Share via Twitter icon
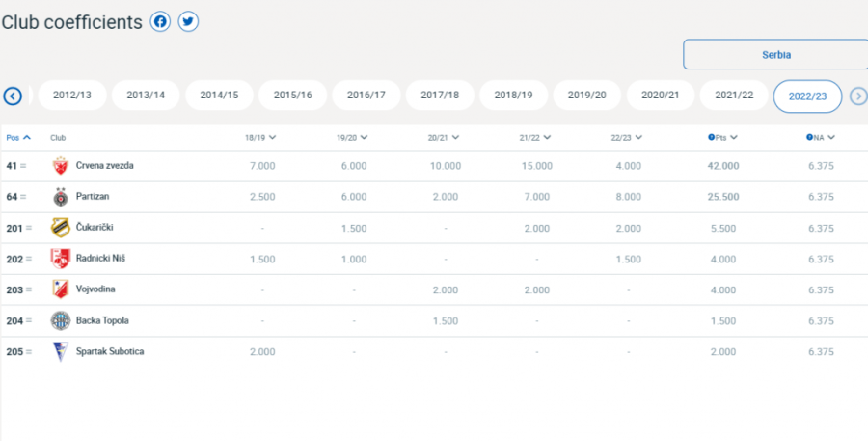 pos(188,21)
